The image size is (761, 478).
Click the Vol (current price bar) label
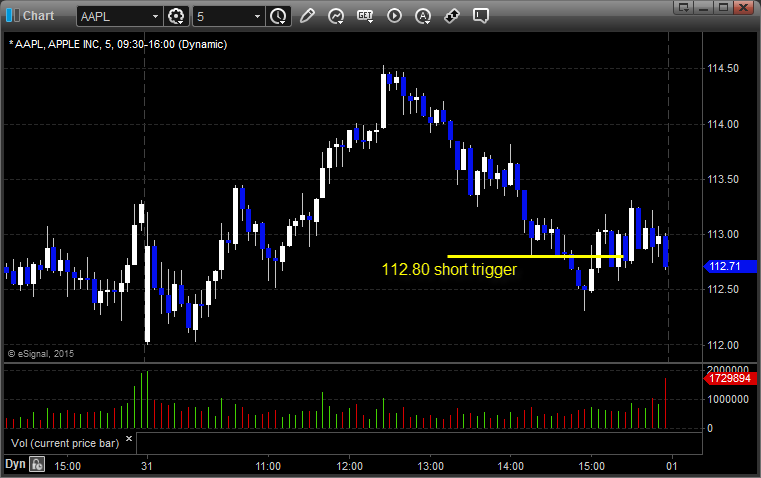65,443
